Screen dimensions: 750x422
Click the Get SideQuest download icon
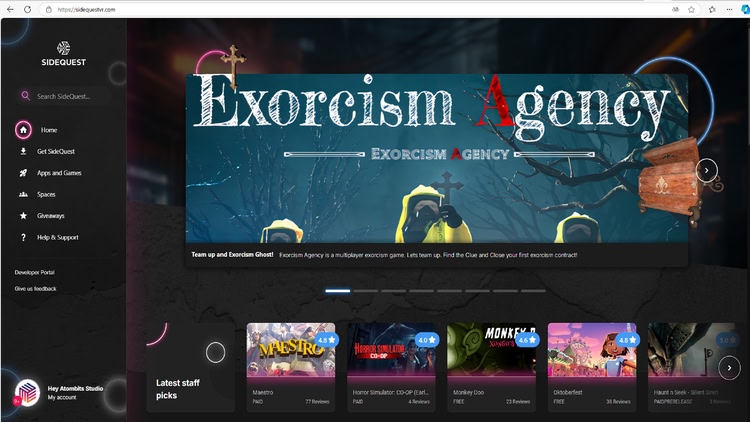coord(23,151)
